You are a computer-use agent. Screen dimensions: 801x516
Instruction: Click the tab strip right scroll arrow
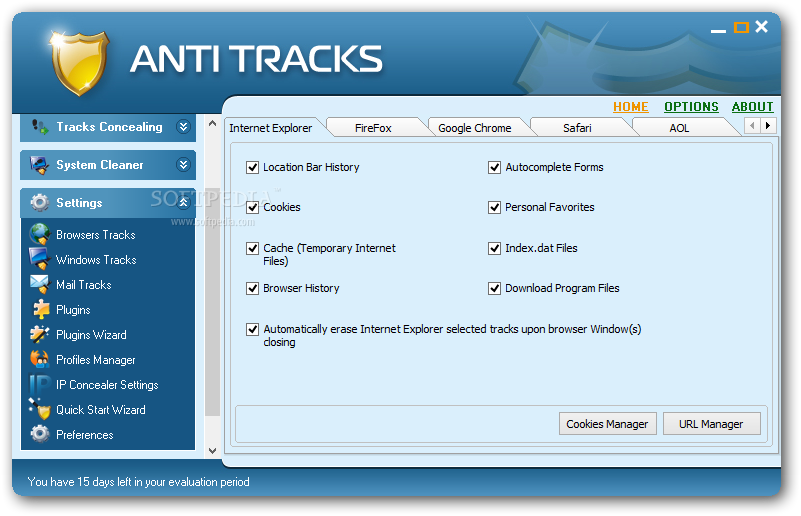click(768, 126)
